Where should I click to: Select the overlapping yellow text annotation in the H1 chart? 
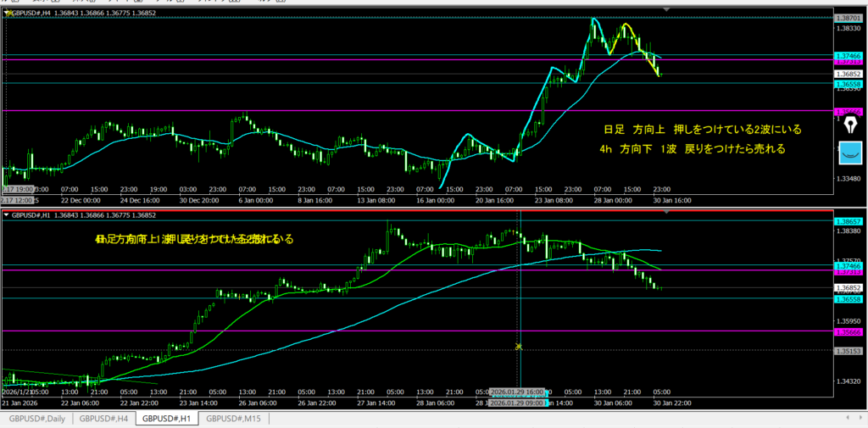pyautogui.click(x=194, y=240)
